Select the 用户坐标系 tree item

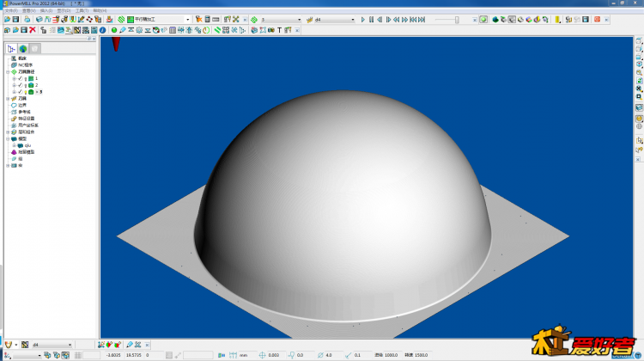(x=28, y=125)
